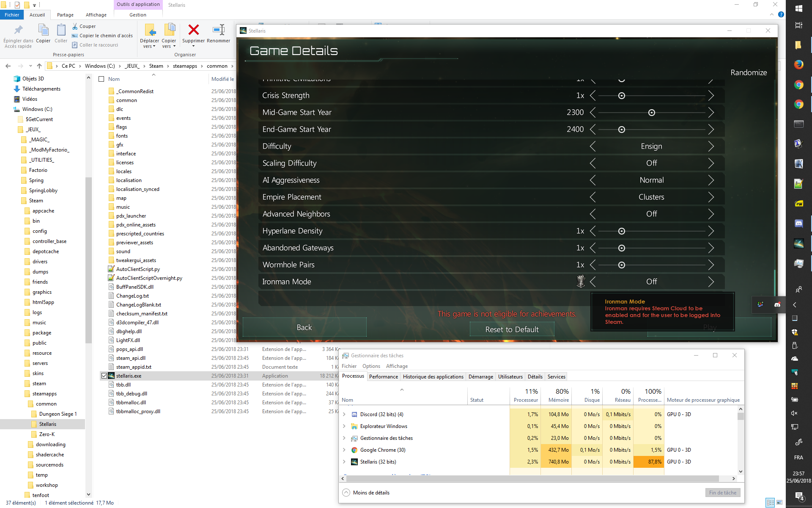Change AI Aggressiveness with left arrow
This screenshot has width=812, height=508.
(593, 180)
